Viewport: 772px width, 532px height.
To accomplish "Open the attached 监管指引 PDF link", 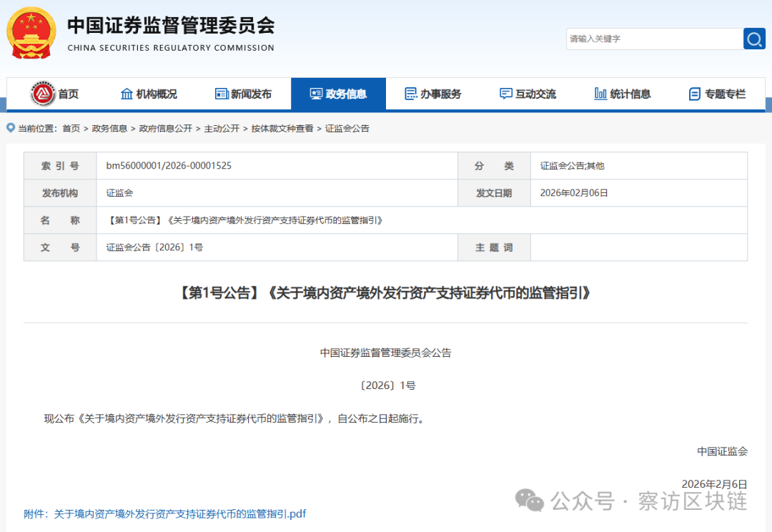I will [x=165, y=513].
